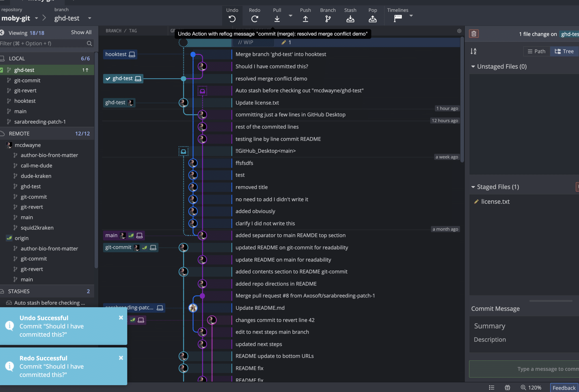Push commits using the Push icon

306,19
